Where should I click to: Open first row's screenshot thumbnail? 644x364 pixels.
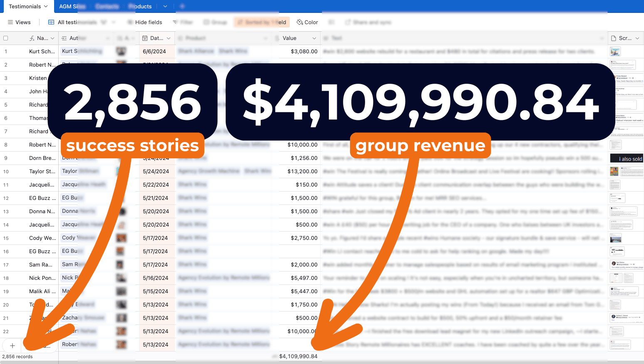click(615, 52)
